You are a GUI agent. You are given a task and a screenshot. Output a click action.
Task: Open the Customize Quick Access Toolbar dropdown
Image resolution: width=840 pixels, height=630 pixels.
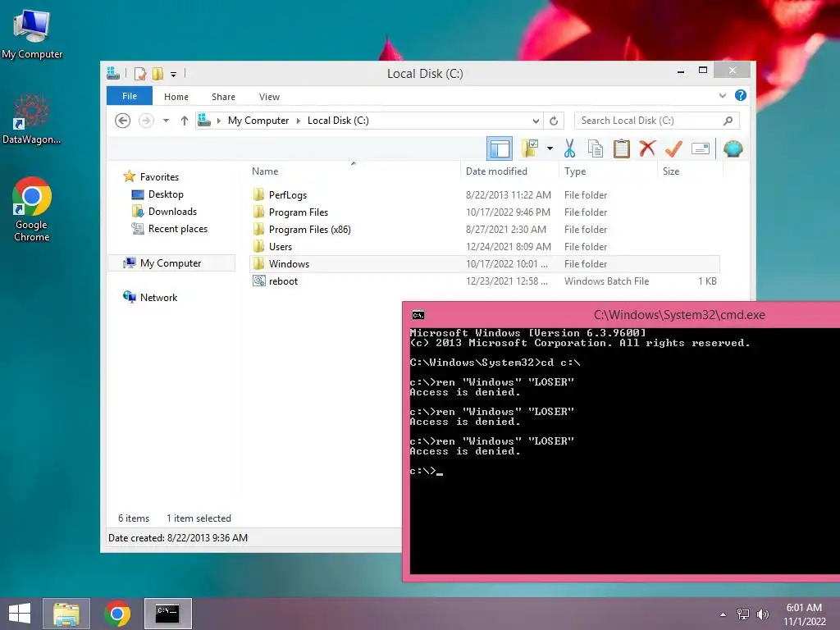tap(174, 75)
